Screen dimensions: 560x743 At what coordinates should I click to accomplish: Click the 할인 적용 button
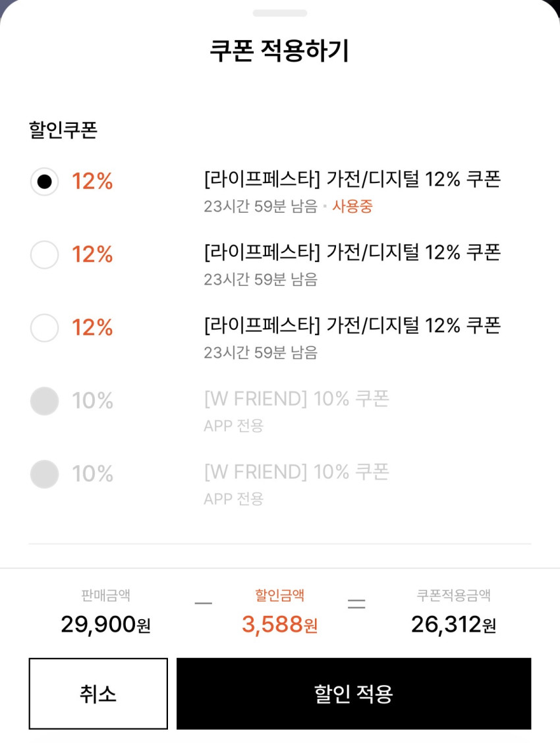353,694
